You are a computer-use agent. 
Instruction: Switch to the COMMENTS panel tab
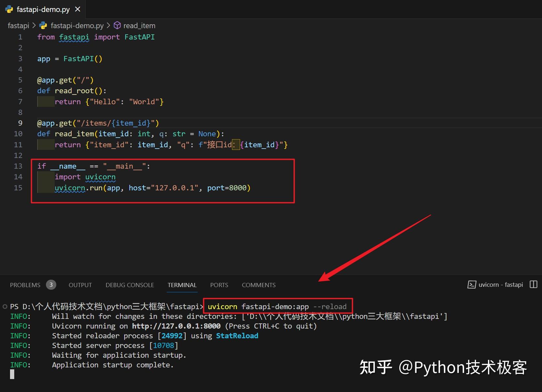point(259,285)
